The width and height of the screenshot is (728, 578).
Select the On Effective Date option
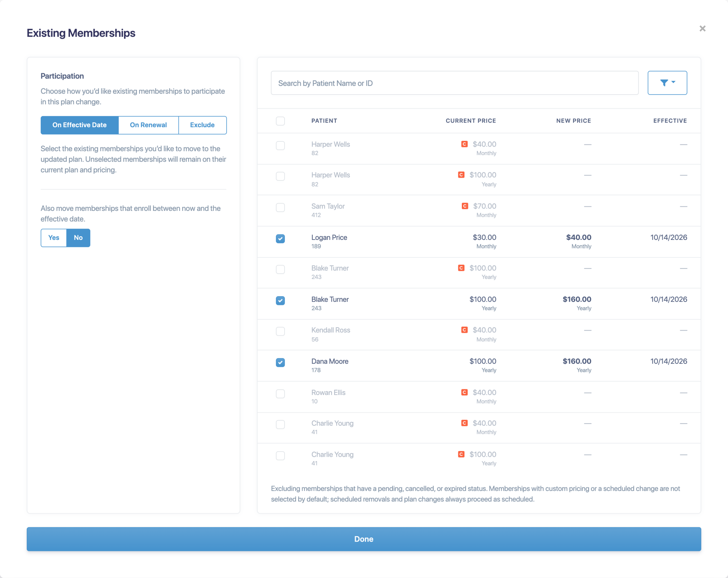tap(80, 125)
